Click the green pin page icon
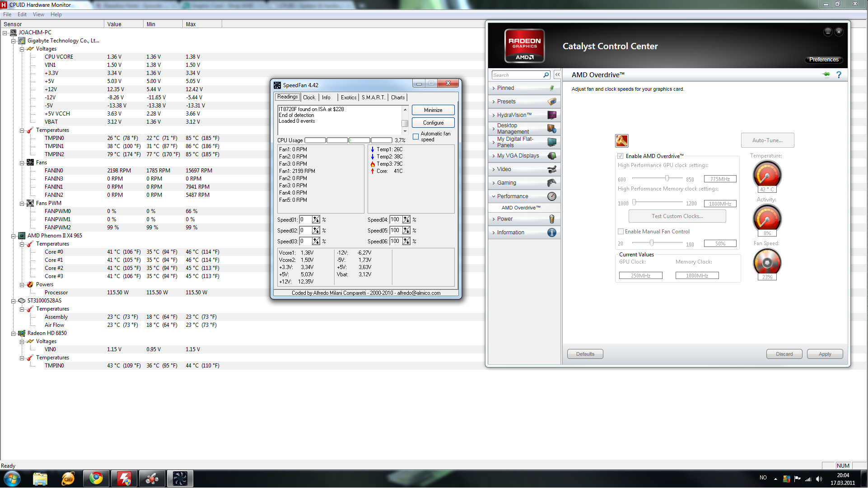 826,74
